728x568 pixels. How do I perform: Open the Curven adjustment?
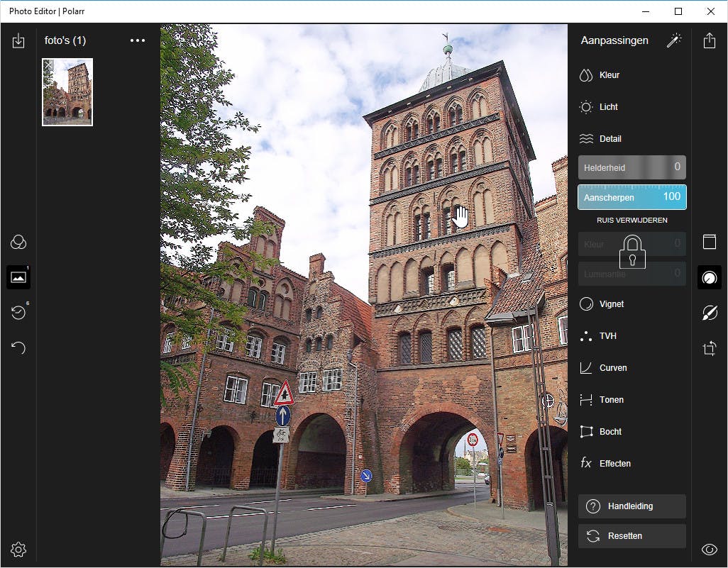pos(612,367)
